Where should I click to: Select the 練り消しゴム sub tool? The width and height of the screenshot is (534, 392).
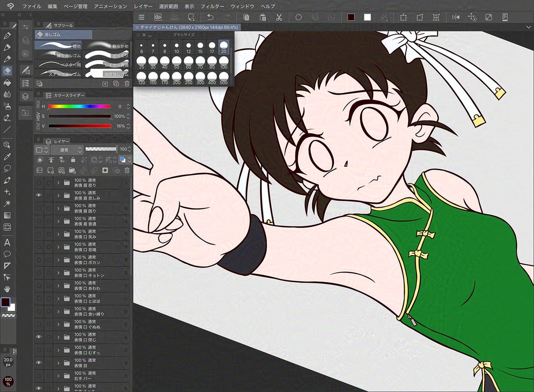pyautogui.click(x=59, y=55)
